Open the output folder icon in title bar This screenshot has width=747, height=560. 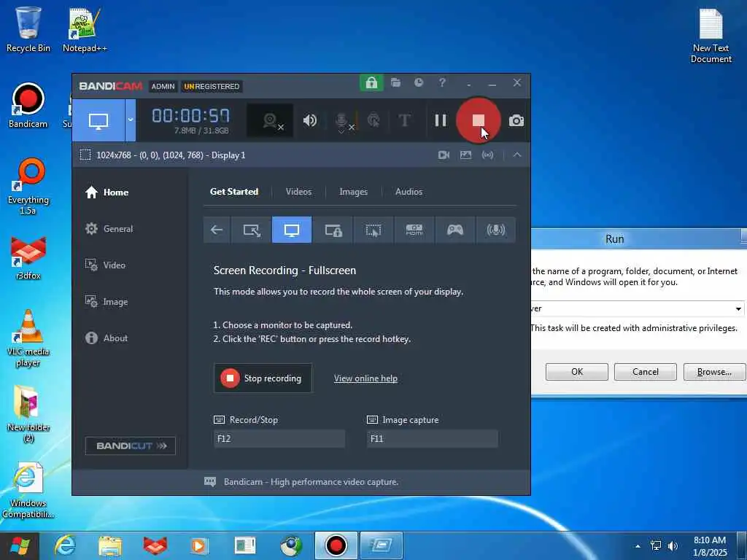click(x=395, y=82)
